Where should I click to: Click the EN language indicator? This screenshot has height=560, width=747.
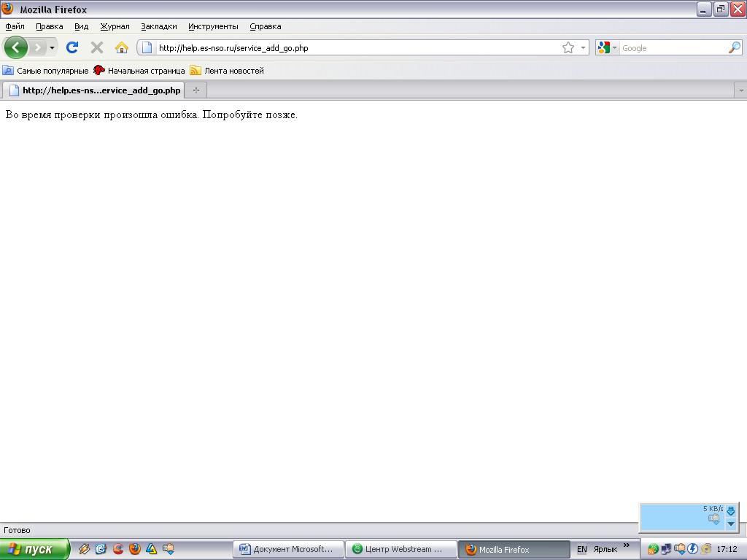tap(581, 549)
